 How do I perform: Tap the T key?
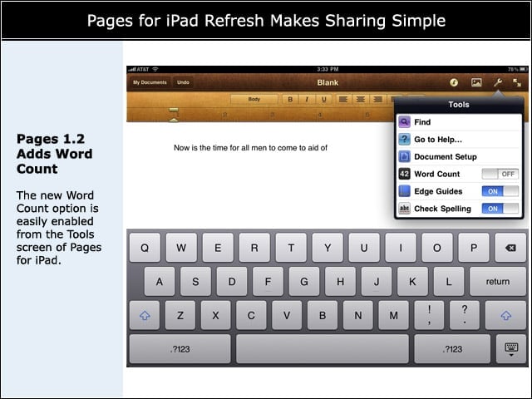click(x=291, y=248)
